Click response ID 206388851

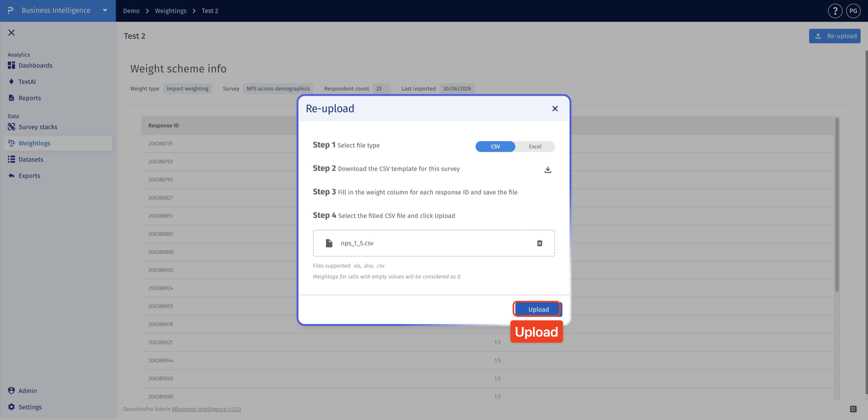(160, 216)
